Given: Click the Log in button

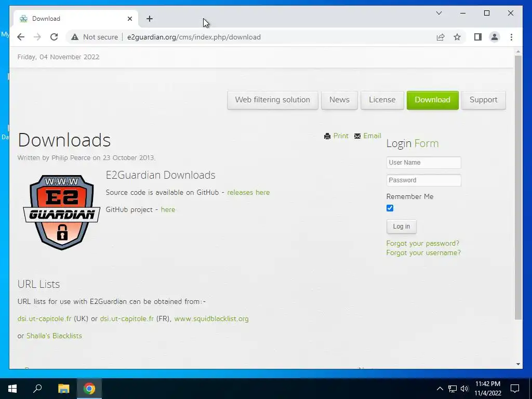Looking at the screenshot, I should click(402, 227).
